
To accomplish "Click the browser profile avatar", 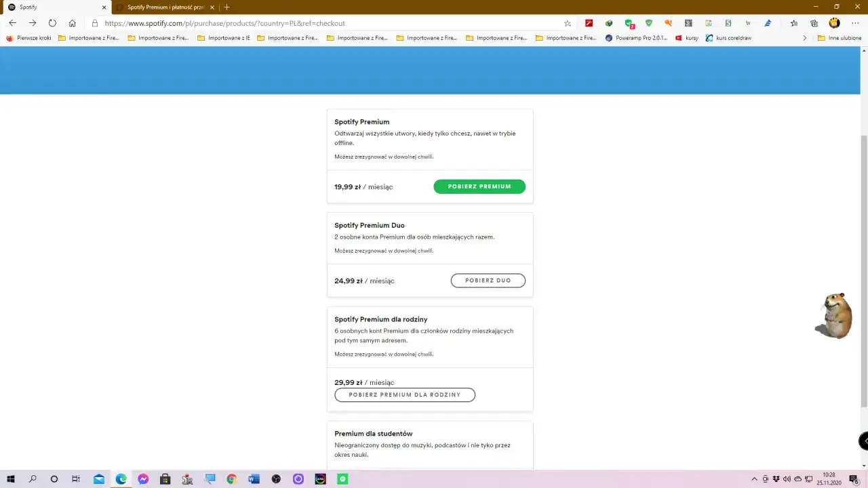I will click(833, 22).
